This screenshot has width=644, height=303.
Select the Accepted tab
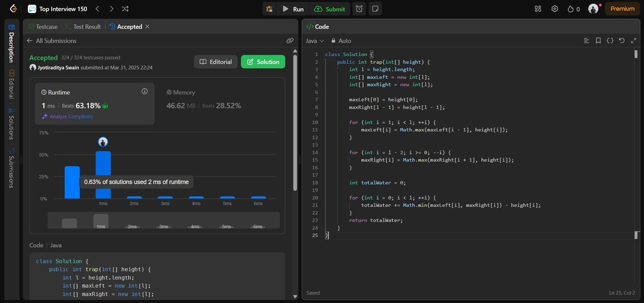126,26
